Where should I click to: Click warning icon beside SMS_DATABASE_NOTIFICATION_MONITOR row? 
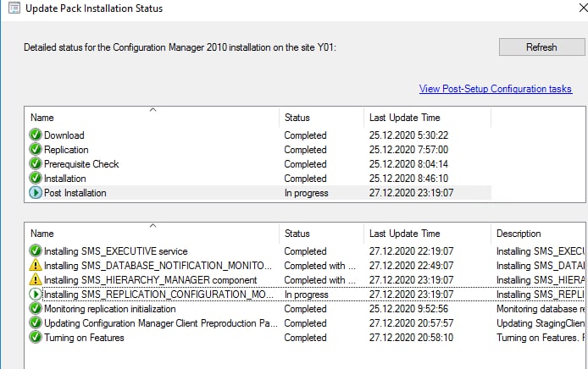click(x=36, y=265)
